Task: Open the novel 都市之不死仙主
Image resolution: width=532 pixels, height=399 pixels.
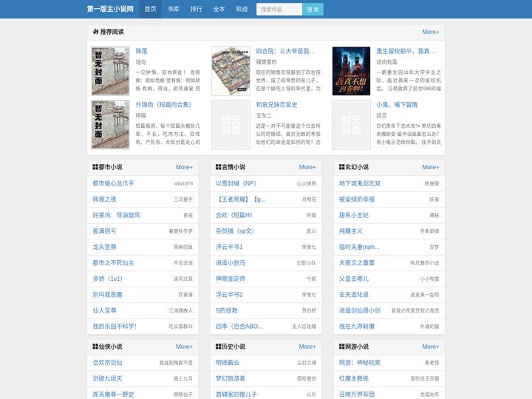Action: click(113, 263)
